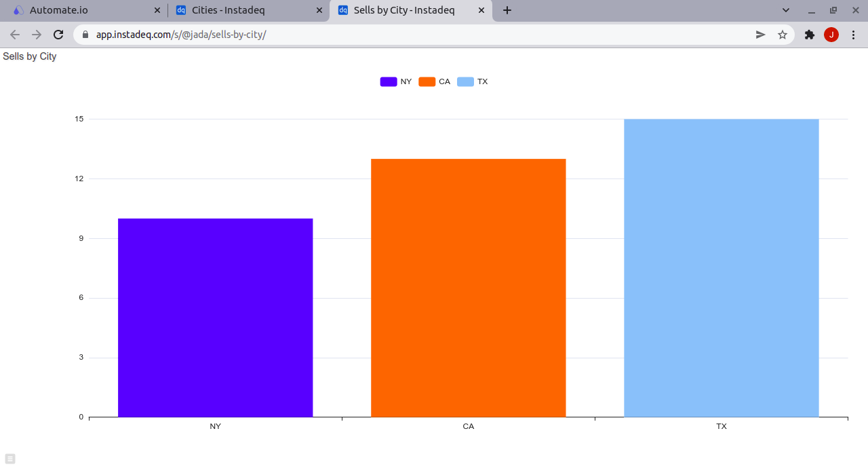
Task: Open a new tab with plus
Action: [x=507, y=10]
